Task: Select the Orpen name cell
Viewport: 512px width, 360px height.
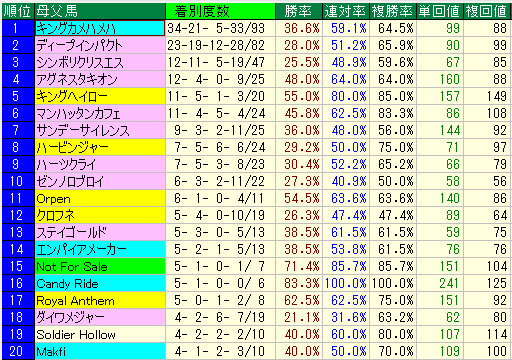Action: point(100,198)
